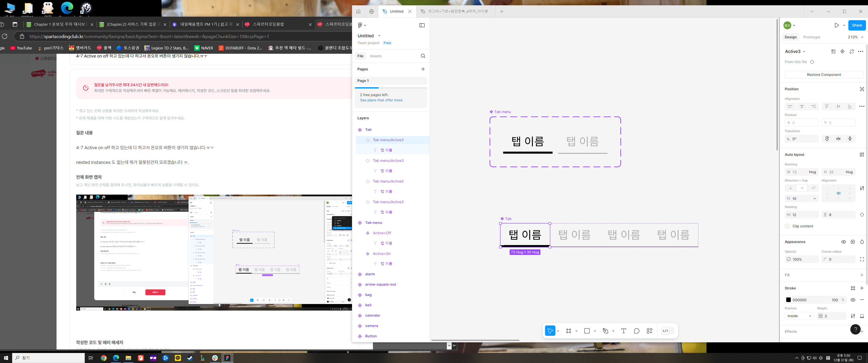
Task: Open NAVER bookmark in browser
Action: (x=204, y=48)
